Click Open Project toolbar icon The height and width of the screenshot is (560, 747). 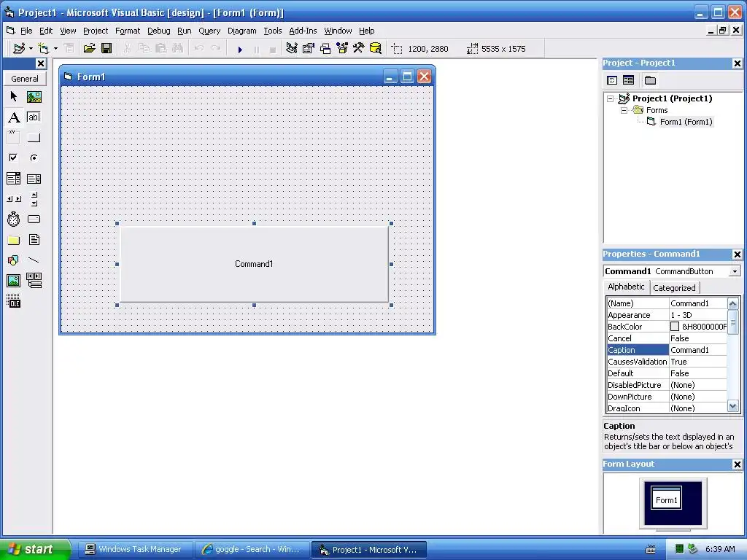pos(89,49)
